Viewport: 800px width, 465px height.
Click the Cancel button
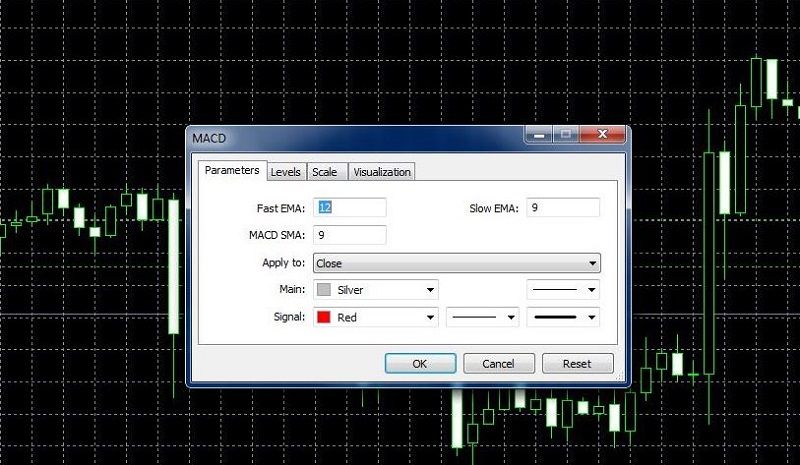497,364
